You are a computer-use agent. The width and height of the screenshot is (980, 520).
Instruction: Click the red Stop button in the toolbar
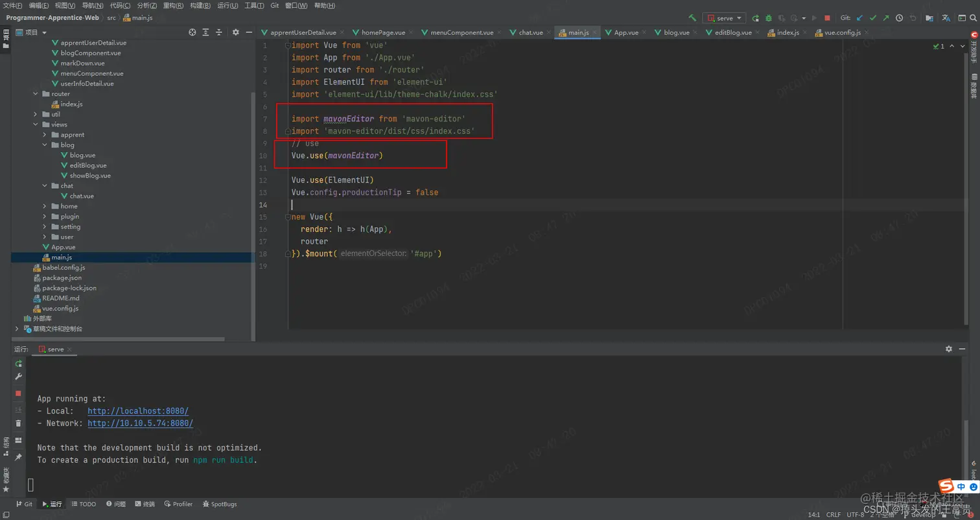tap(828, 18)
